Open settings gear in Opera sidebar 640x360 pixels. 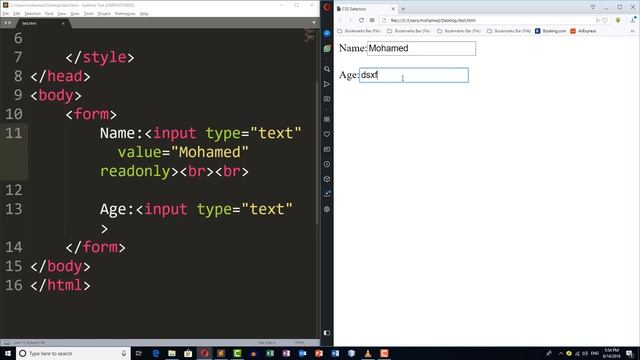coord(327,209)
